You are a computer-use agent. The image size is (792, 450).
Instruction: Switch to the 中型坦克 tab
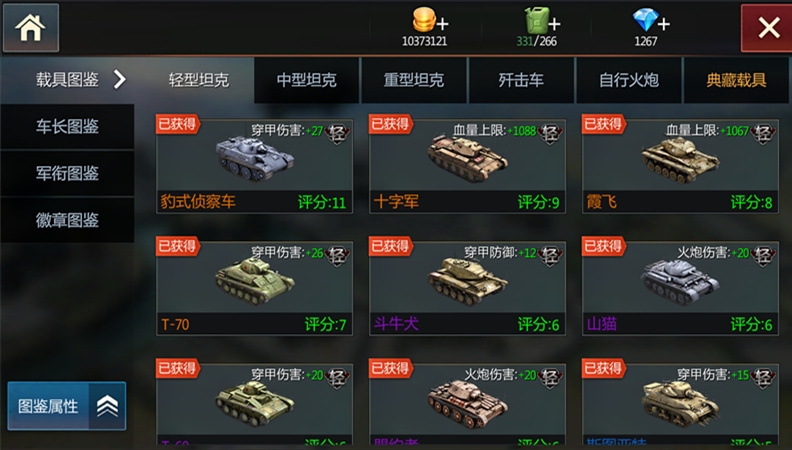(x=307, y=80)
